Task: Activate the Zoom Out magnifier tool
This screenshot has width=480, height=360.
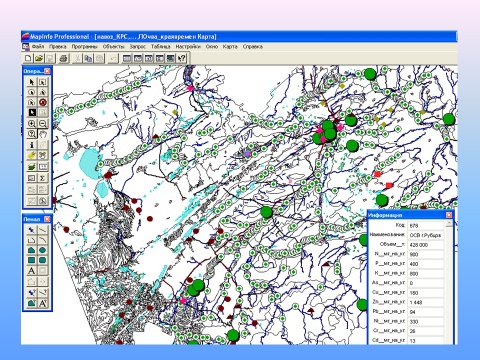Action: (43, 123)
